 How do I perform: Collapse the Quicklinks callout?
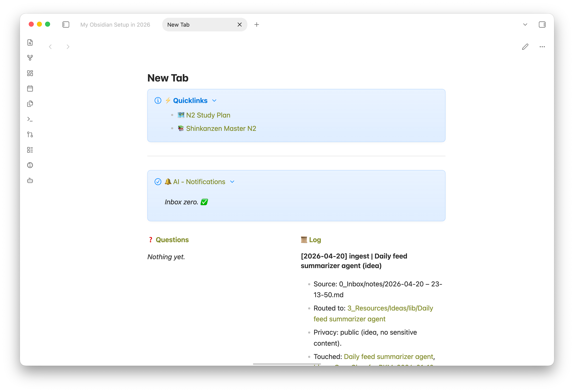tap(214, 100)
